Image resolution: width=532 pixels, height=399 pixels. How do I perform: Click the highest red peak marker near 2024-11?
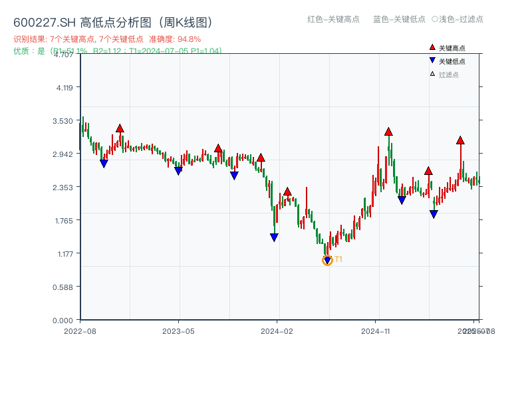[x=388, y=132]
